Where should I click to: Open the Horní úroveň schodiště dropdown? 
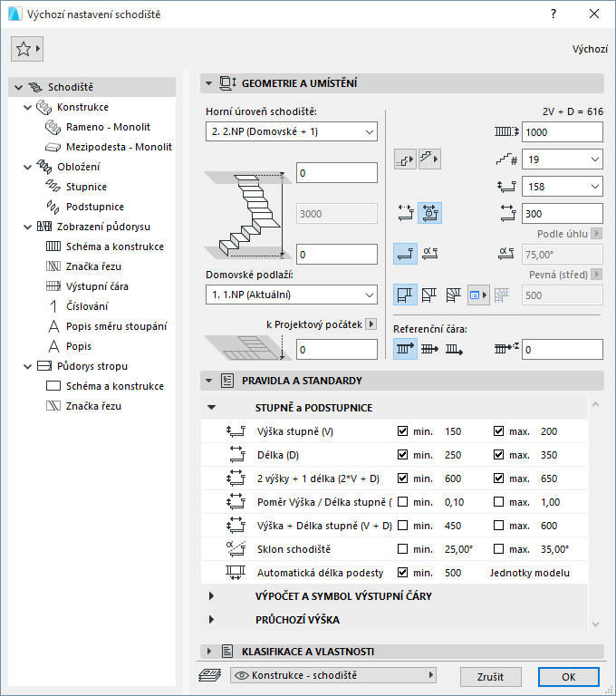292,131
